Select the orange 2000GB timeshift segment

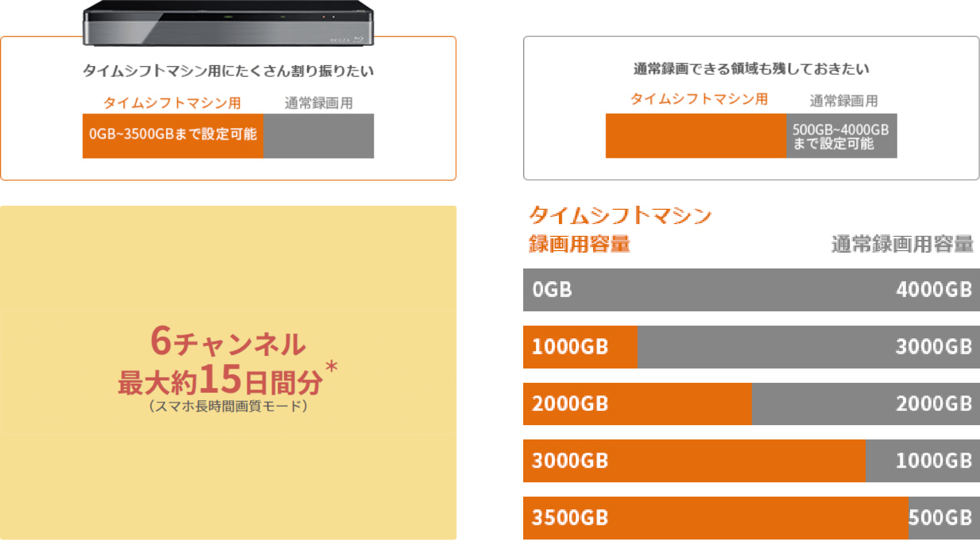tap(637, 404)
